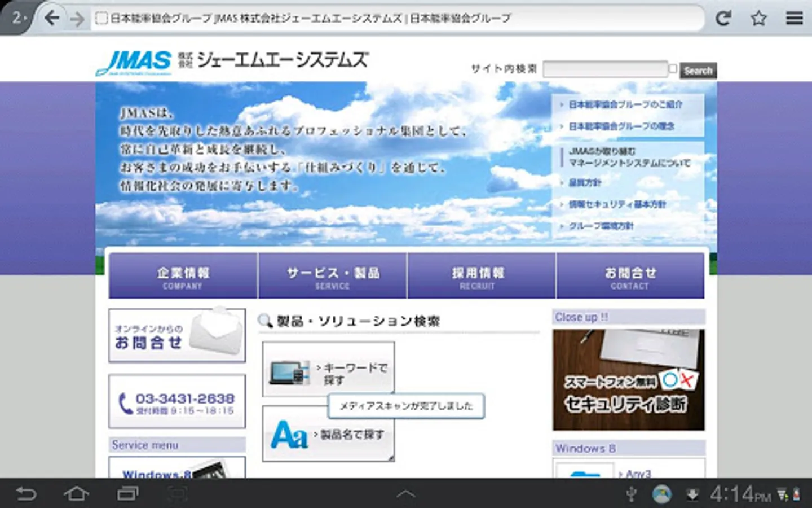Go back with the browser back arrow
The image size is (812, 508).
point(52,18)
